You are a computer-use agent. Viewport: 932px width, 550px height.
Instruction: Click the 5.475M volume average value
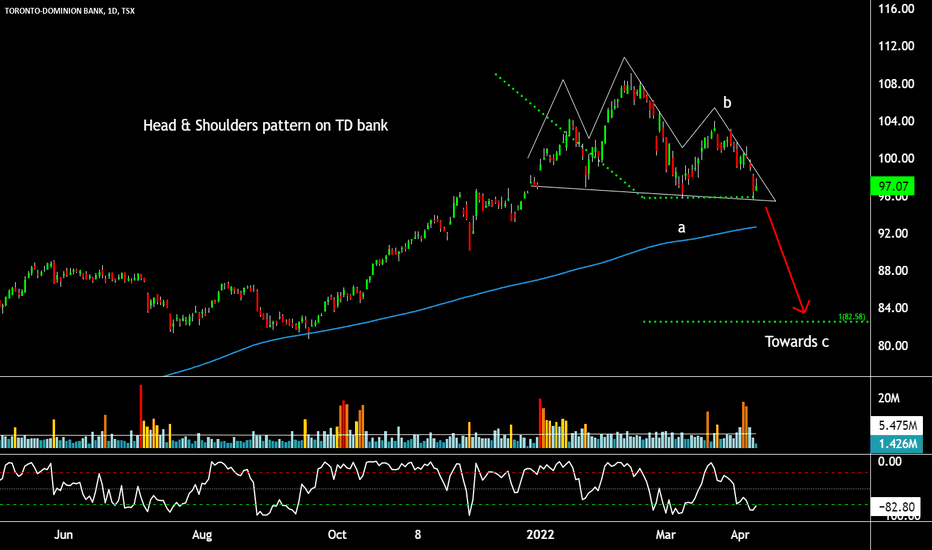pos(897,426)
